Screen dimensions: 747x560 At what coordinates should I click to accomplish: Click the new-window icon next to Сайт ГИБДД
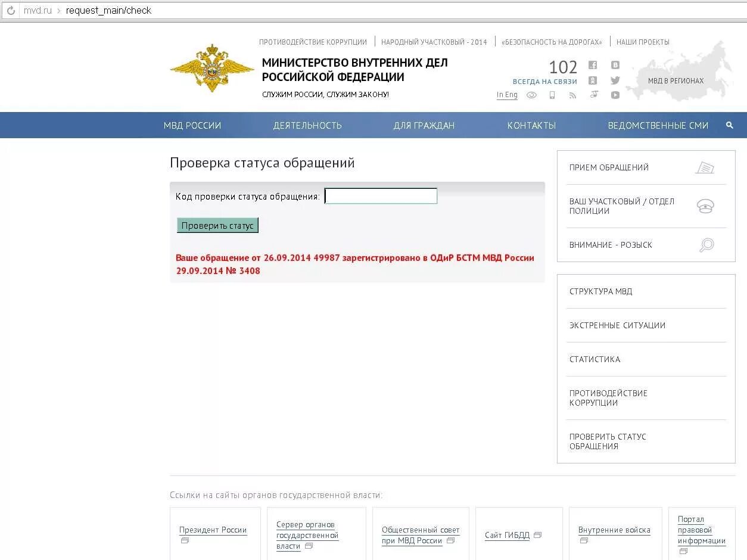(537, 535)
